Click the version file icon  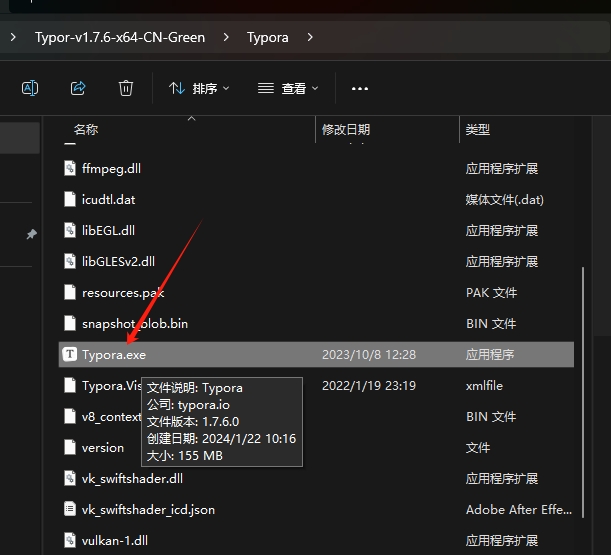pyautogui.click(x=70, y=447)
